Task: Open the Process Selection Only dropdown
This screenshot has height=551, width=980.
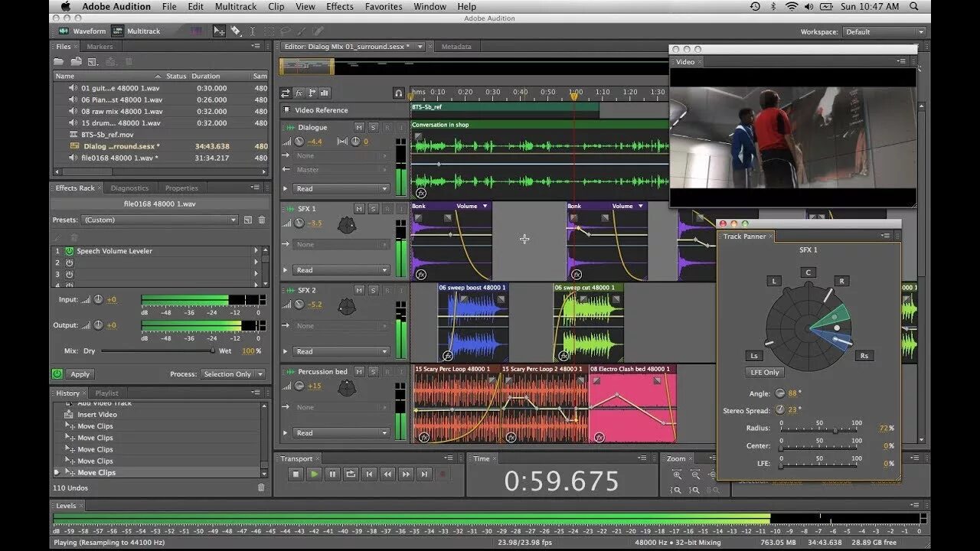Action: 233,374
